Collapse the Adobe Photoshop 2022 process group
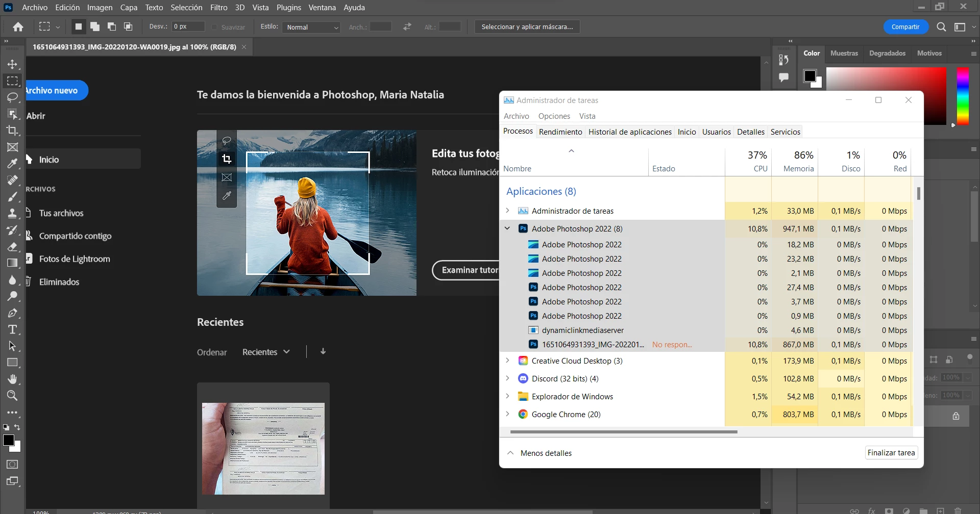980x514 pixels. tap(507, 228)
